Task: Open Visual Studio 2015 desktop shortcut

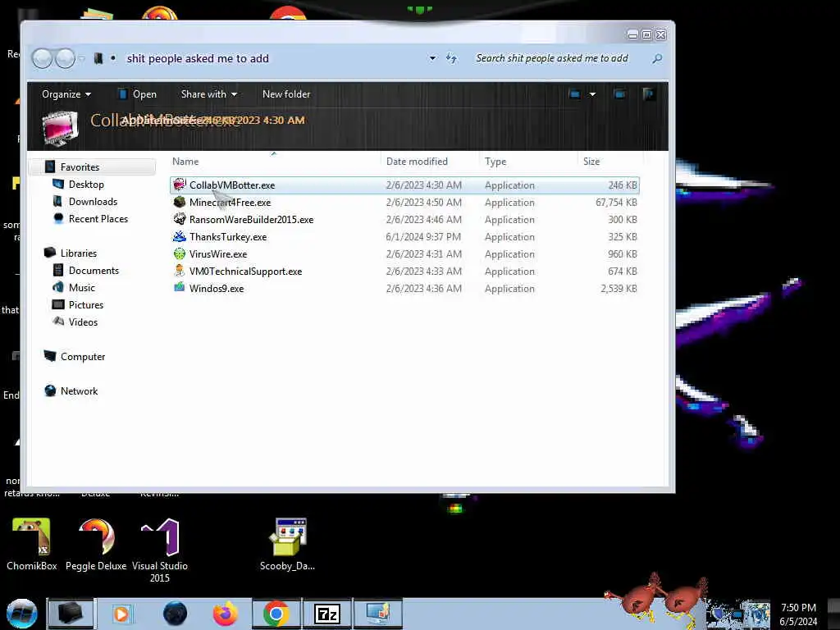Action: (160, 550)
